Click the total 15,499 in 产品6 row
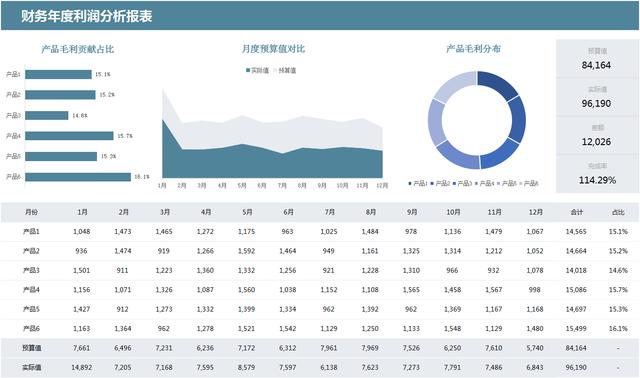Image resolution: width=640 pixels, height=378 pixels. 576,329
